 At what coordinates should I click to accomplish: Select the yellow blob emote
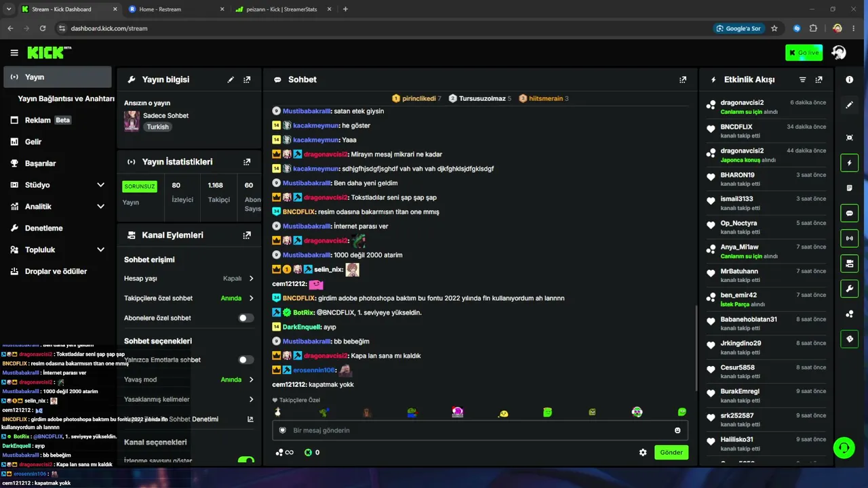pos(503,413)
